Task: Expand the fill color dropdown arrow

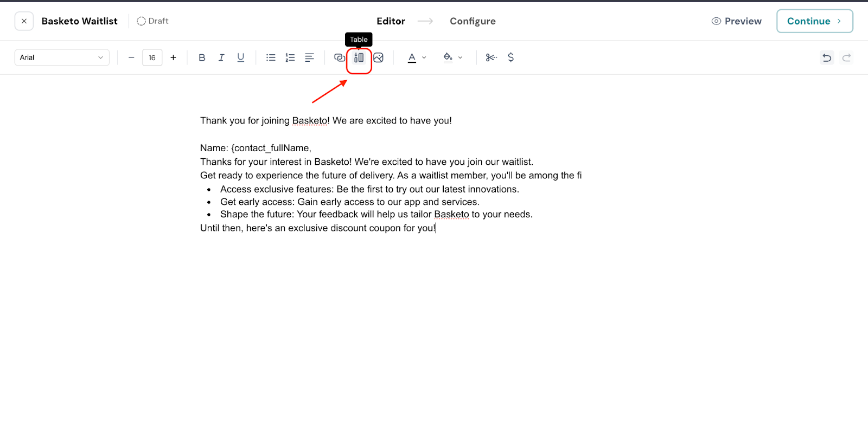Action: [x=461, y=57]
